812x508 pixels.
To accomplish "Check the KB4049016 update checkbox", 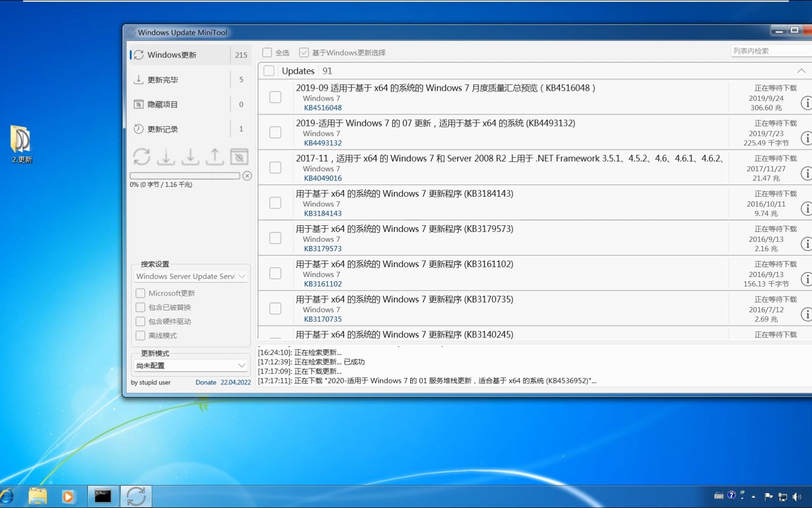I will (x=275, y=167).
